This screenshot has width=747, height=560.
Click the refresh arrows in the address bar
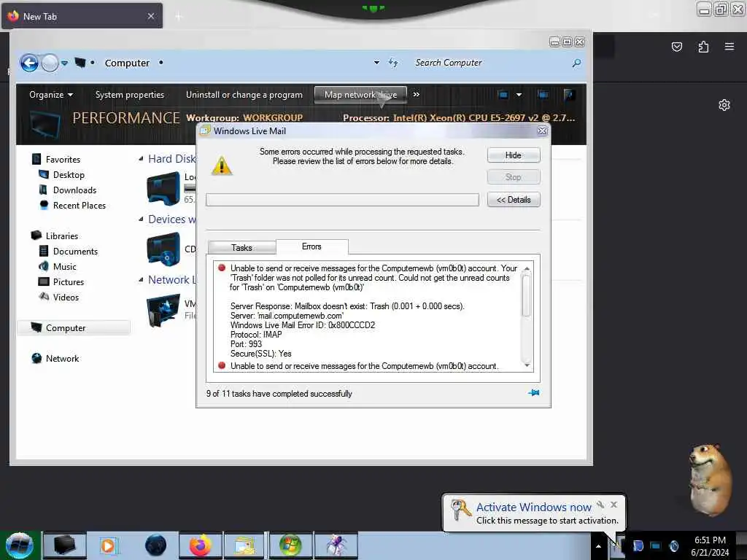393,63
